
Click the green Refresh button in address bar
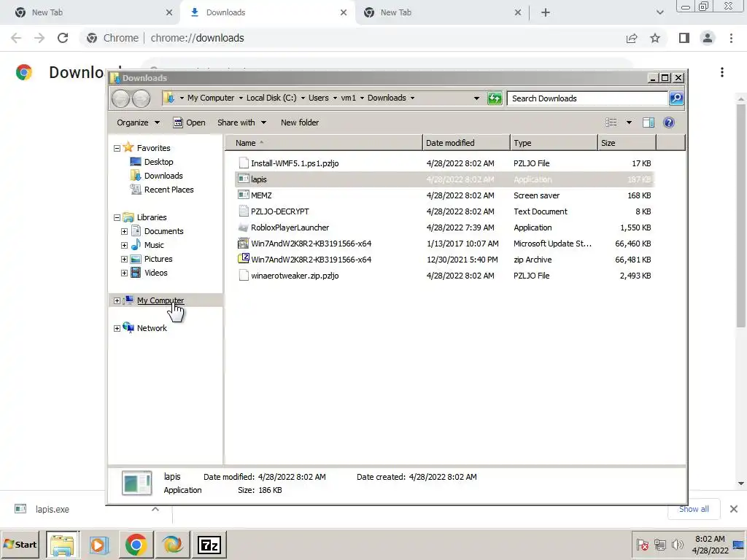[495, 98]
